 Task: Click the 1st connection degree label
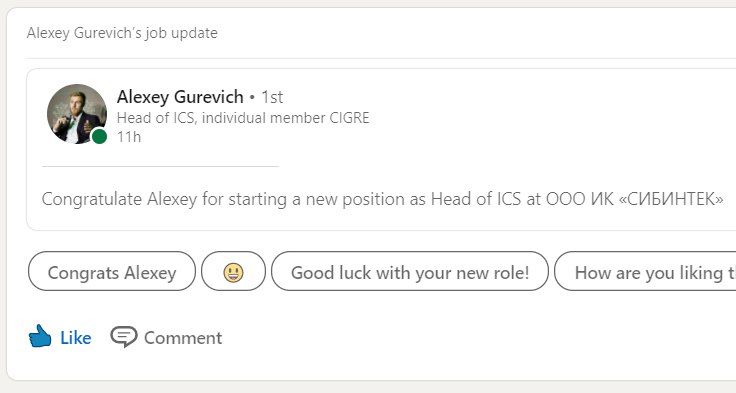[272, 97]
